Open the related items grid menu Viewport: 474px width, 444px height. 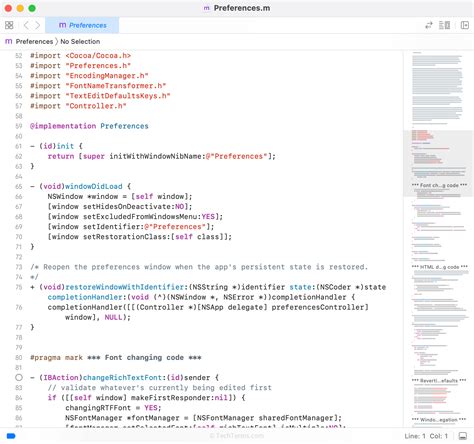[x=9, y=25]
